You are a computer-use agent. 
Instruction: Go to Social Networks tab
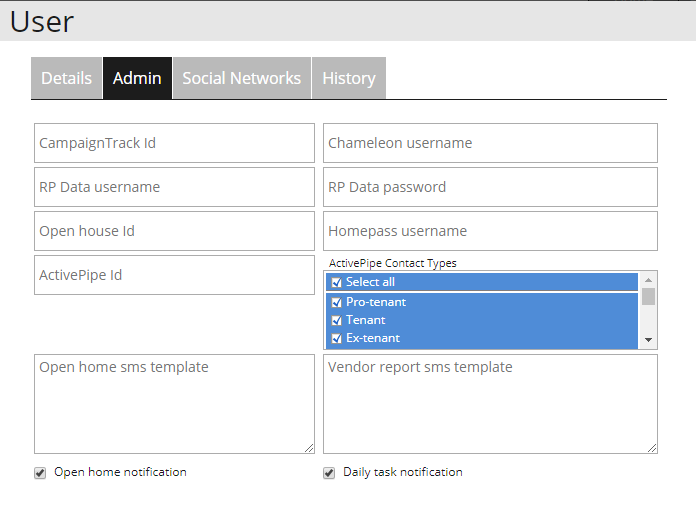[241, 78]
